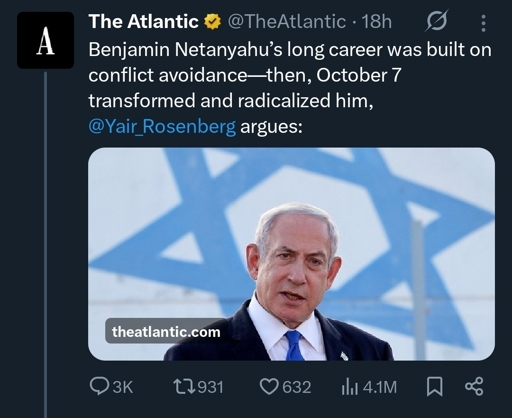The height and width of the screenshot is (418, 512).
Task: Click The Atlantic display name
Action: pyautogui.click(x=144, y=22)
